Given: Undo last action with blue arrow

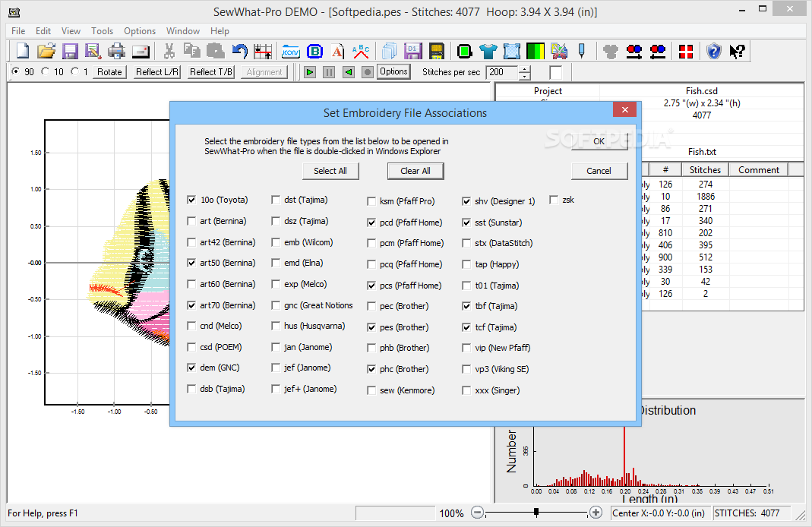Looking at the screenshot, I should coord(239,51).
